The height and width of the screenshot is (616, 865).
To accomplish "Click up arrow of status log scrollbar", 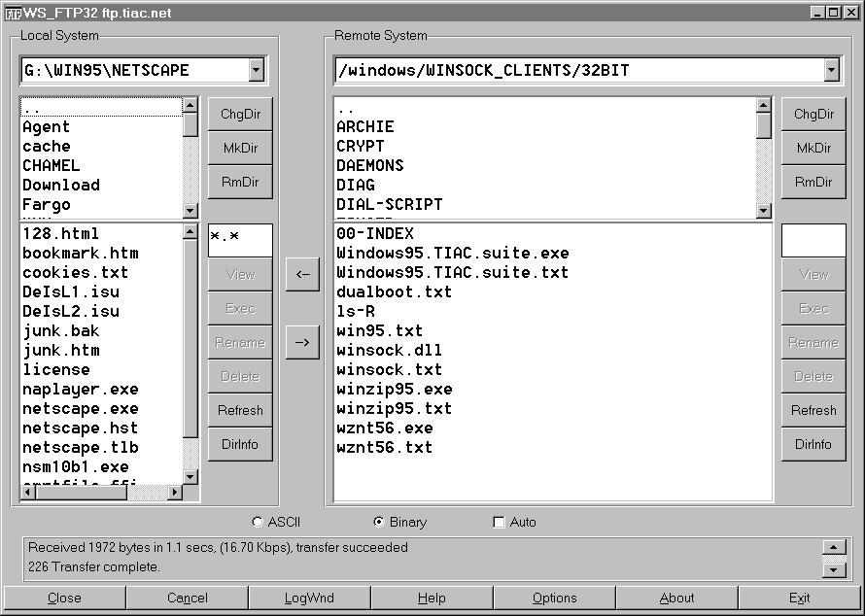I will (834, 547).
